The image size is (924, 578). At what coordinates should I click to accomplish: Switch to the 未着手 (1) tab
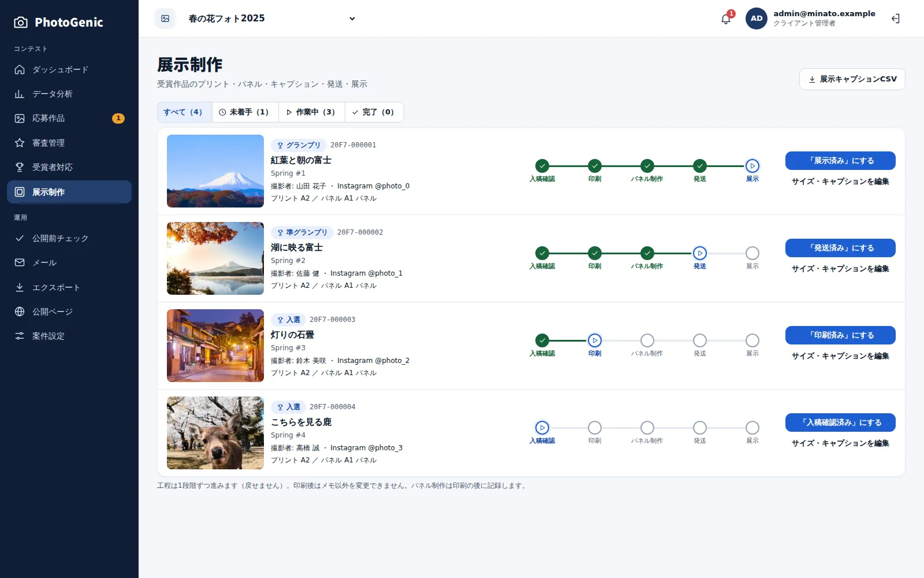245,112
